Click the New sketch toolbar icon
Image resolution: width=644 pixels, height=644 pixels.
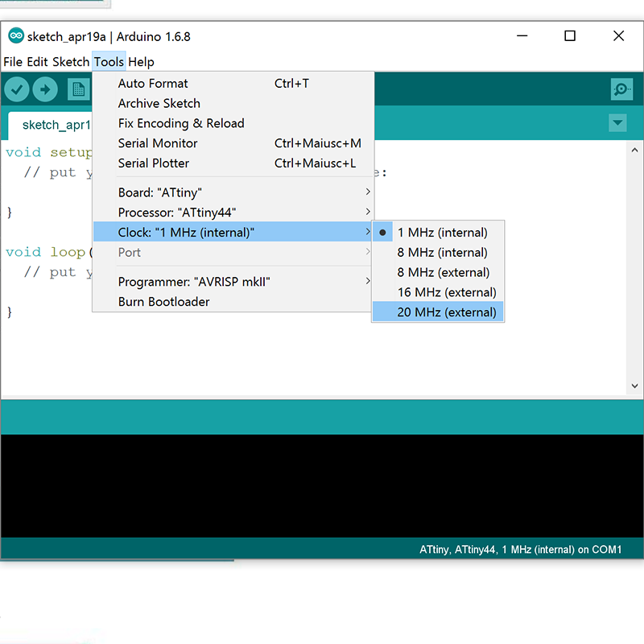(x=78, y=89)
